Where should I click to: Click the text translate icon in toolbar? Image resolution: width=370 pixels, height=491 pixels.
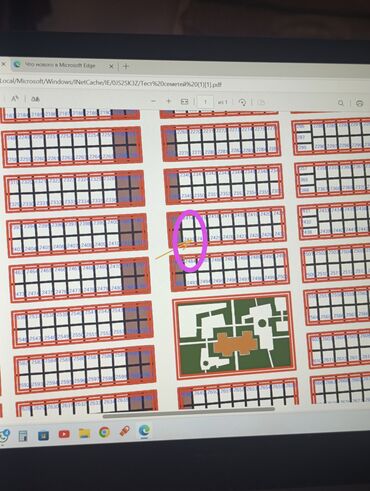tap(35, 99)
